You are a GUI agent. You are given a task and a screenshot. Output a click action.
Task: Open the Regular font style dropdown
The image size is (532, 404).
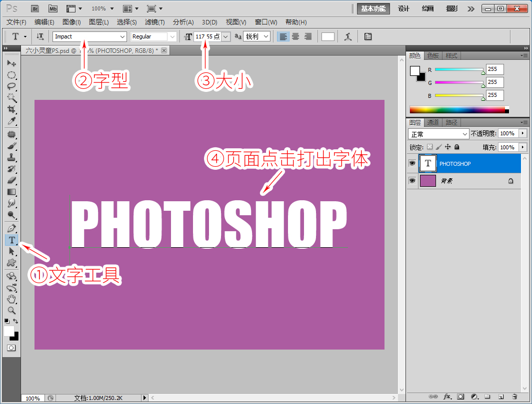pyautogui.click(x=172, y=36)
